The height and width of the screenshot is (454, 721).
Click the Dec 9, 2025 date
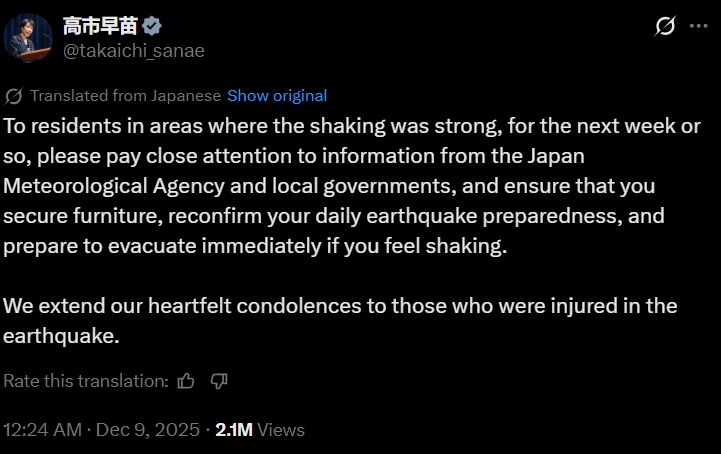click(x=147, y=430)
